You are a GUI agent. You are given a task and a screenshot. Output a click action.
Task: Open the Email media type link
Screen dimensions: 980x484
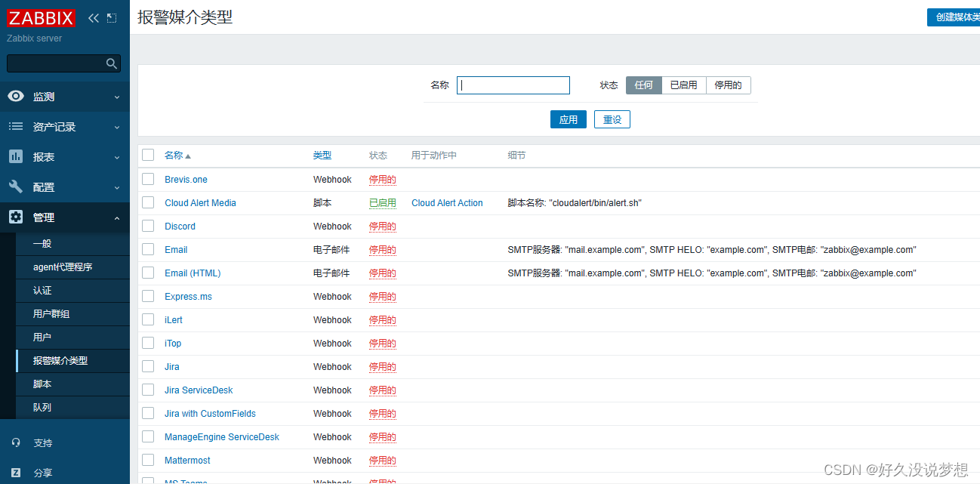(x=176, y=250)
